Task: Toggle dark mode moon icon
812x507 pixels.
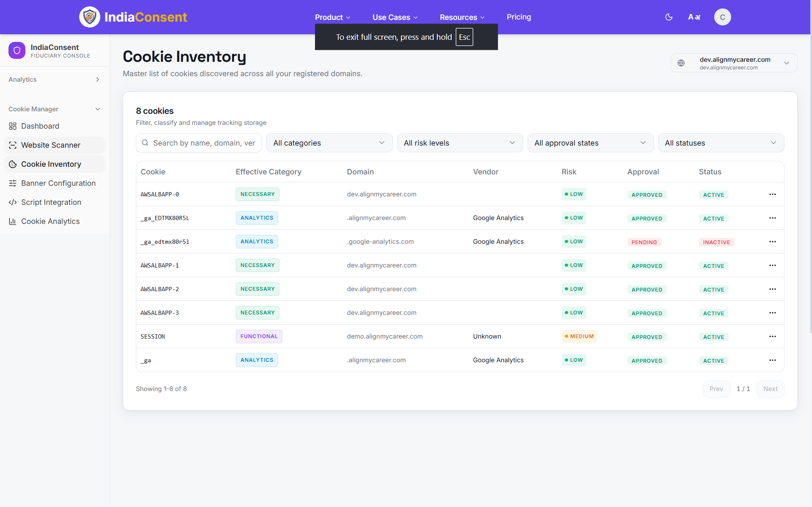Action: [669, 17]
